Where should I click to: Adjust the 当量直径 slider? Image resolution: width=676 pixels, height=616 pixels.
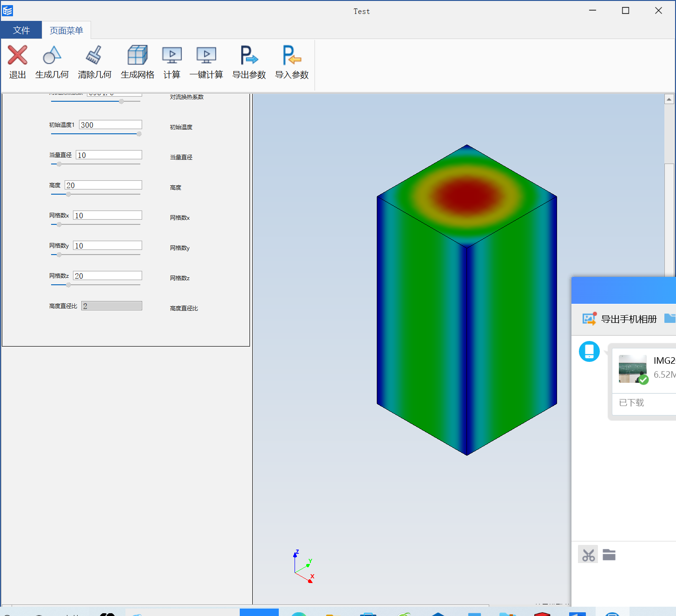pyautogui.click(x=96, y=164)
